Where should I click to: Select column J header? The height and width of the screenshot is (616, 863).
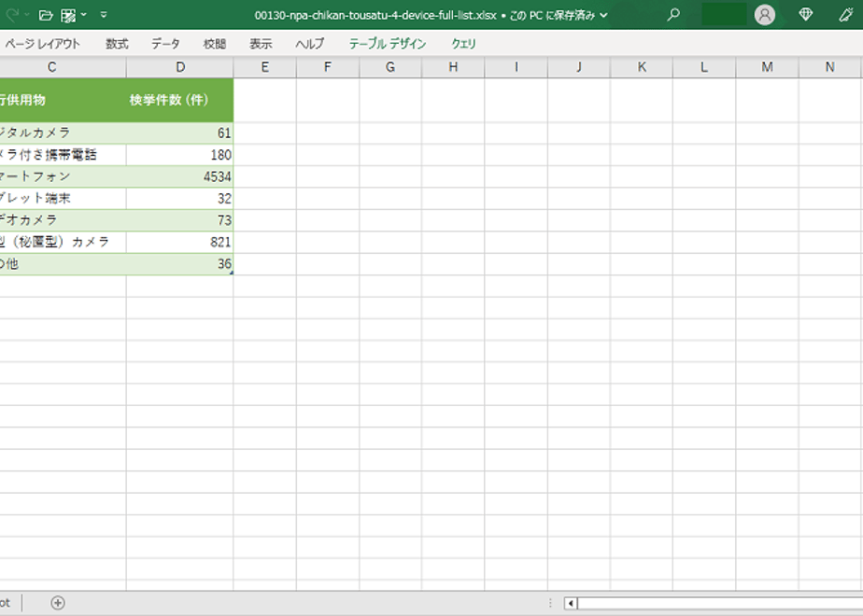578,67
